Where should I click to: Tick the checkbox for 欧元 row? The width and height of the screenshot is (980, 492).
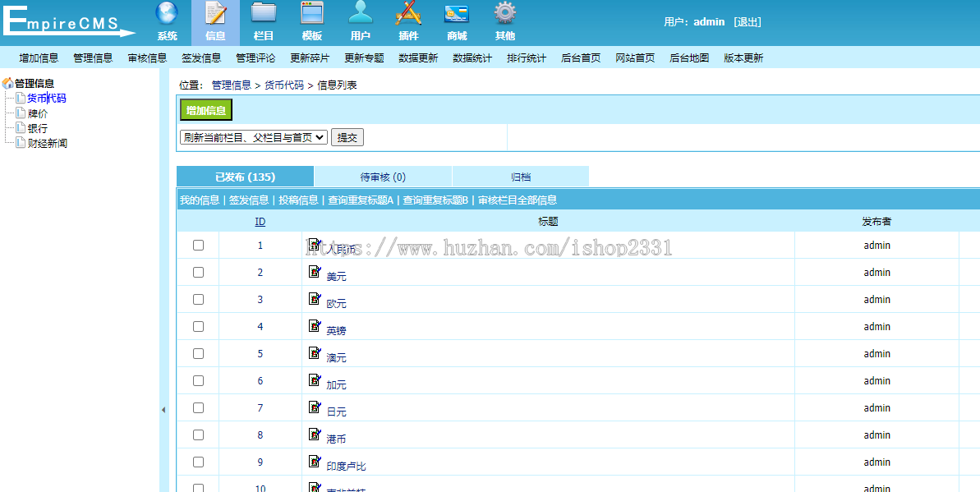[198, 300]
